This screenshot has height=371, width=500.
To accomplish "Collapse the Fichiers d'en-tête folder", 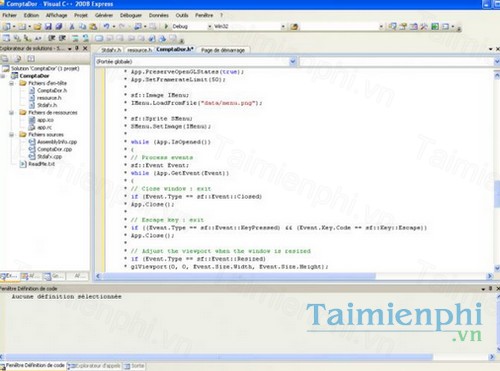I will click(x=11, y=83).
